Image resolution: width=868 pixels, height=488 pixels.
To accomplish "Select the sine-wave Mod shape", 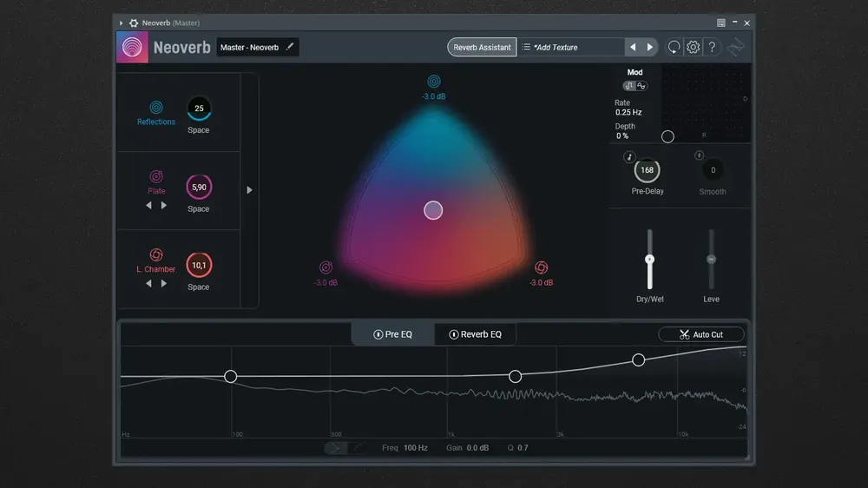I will pyautogui.click(x=641, y=86).
